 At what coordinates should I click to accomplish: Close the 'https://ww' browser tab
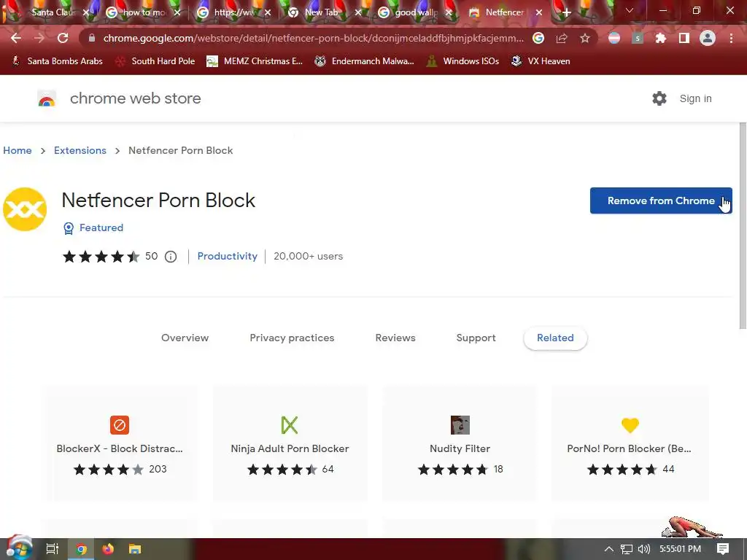[268, 13]
